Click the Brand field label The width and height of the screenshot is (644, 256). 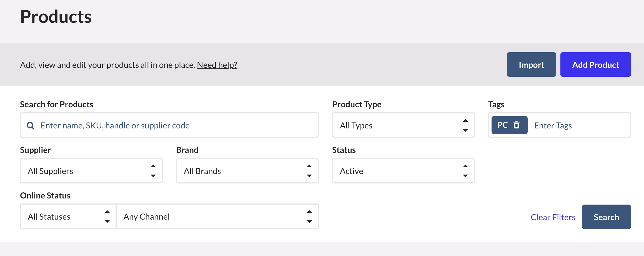187,150
